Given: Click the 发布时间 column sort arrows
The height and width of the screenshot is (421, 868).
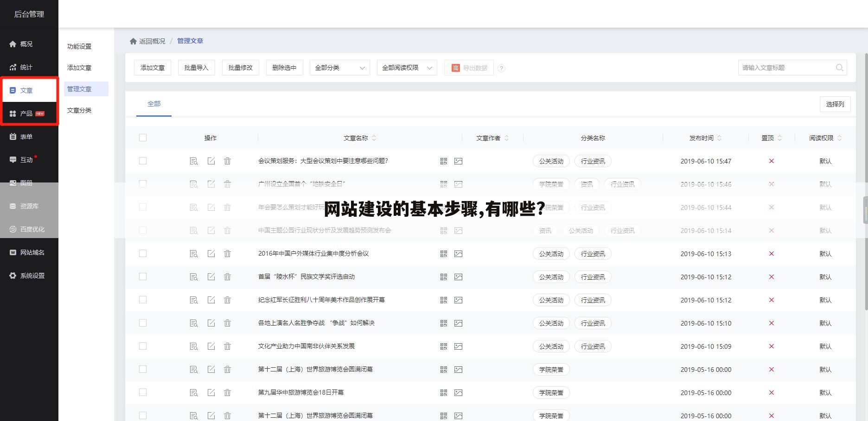Looking at the screenshot, I should pyautogui.click(x=719, y=138).
